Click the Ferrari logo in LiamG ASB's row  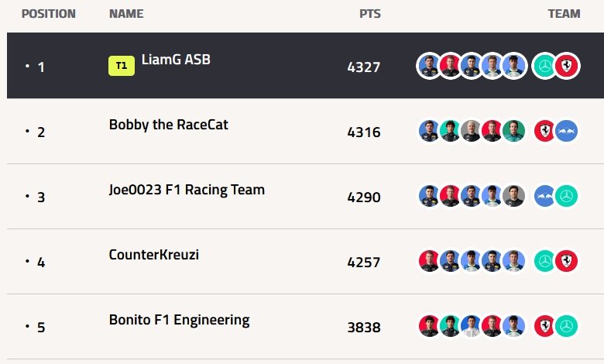(x=567, y=66)
